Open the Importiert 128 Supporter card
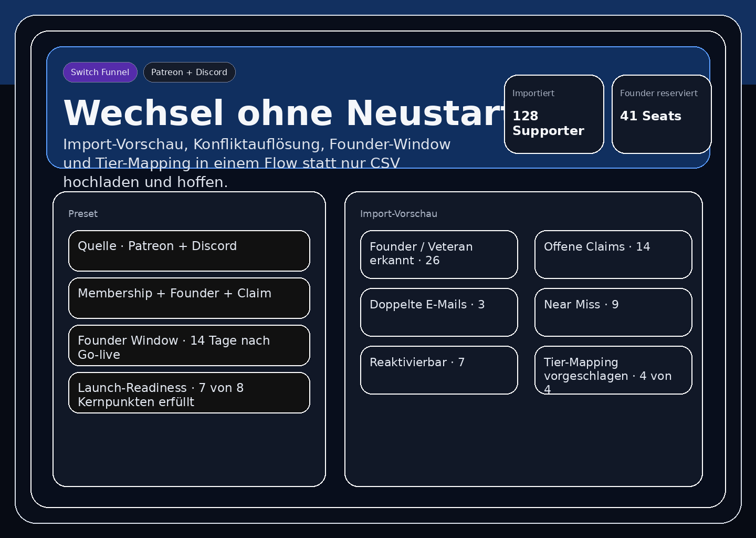756x538 pixels. click(x=554, y=114)
